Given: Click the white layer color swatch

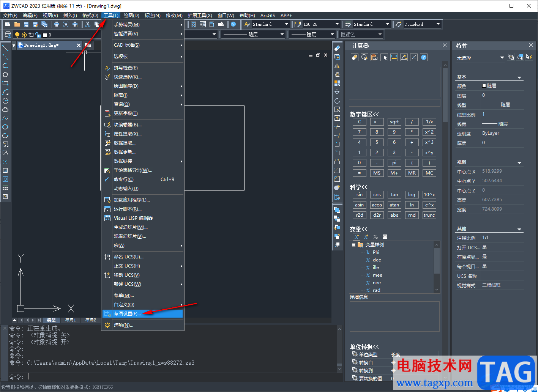Looking at the screenshot, I should 45,35.
